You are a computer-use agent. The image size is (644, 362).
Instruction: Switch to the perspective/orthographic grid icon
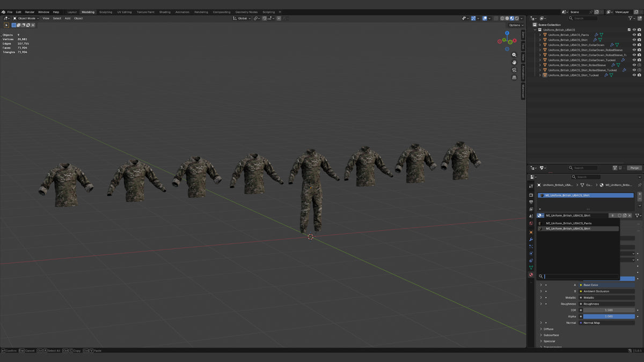pyautogui.click(x=514, y=77)
